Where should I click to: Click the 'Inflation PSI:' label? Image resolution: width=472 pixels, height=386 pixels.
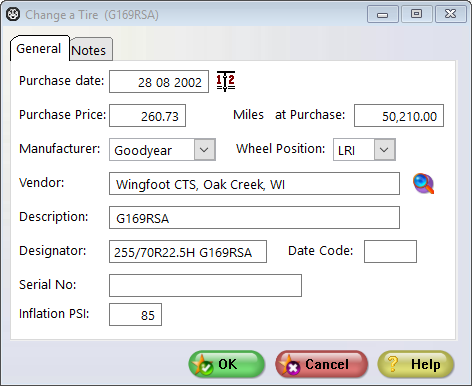(54, 314)
